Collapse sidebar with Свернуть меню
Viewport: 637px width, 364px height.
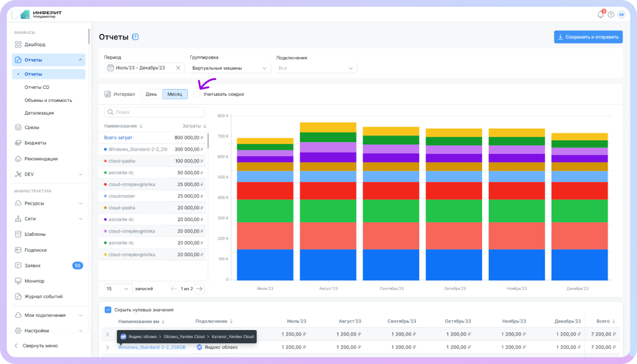pyautogui.click(x=40, y=345)
